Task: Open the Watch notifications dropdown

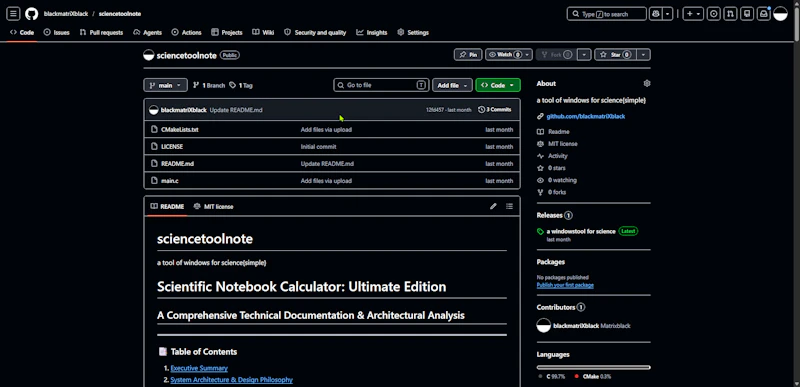Action: (x=509, y=55)
